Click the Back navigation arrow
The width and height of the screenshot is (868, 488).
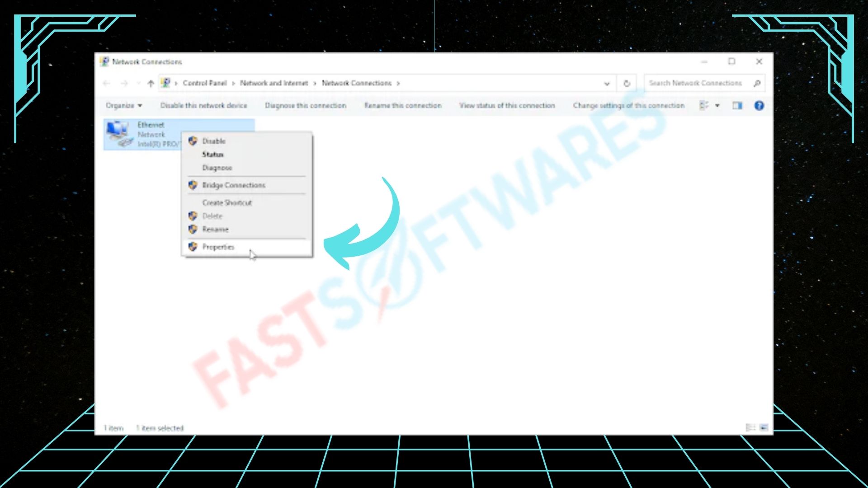tap(107, 83)
